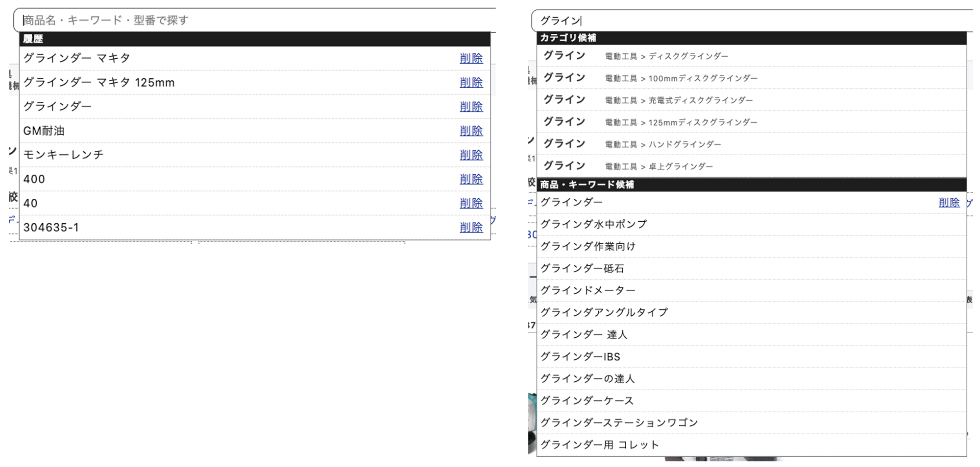
Task: Delete history entry グラインダー マキタ
Action: pos(471,58)
